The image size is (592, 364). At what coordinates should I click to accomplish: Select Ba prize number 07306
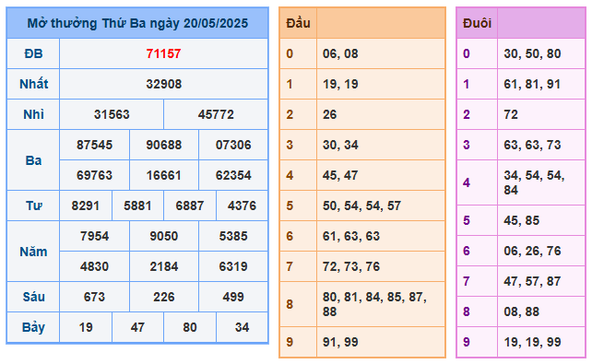[233, 145]
